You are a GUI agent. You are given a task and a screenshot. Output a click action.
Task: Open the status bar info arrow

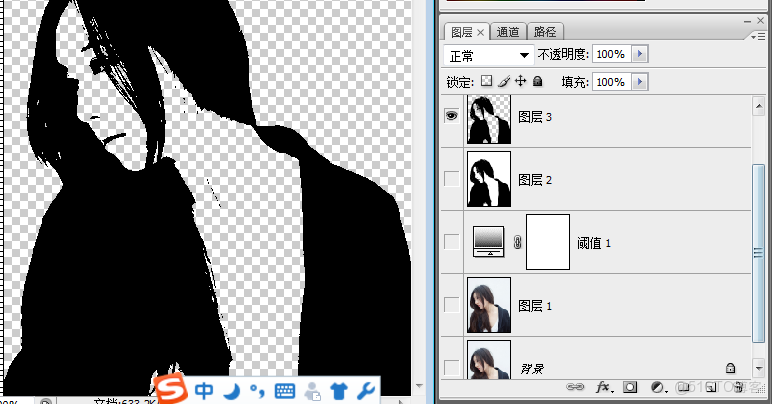(401, 402)
